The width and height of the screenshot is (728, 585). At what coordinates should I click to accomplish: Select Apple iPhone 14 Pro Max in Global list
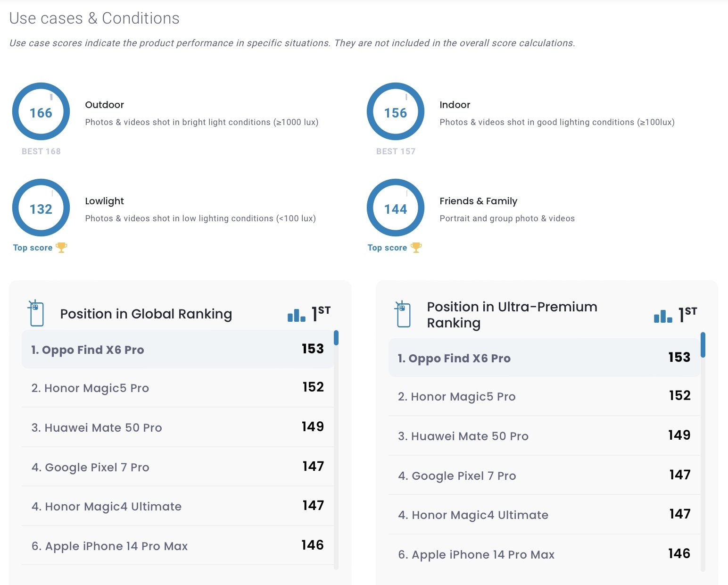point(178,546)
